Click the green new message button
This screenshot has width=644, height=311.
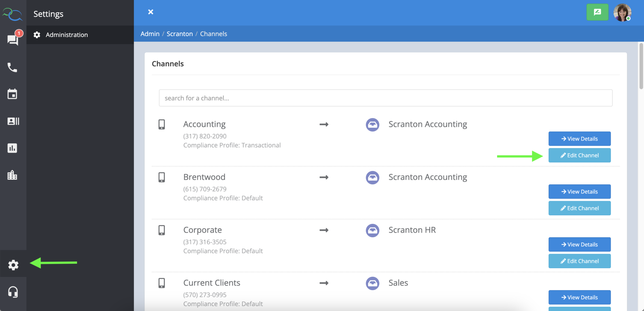597,12
